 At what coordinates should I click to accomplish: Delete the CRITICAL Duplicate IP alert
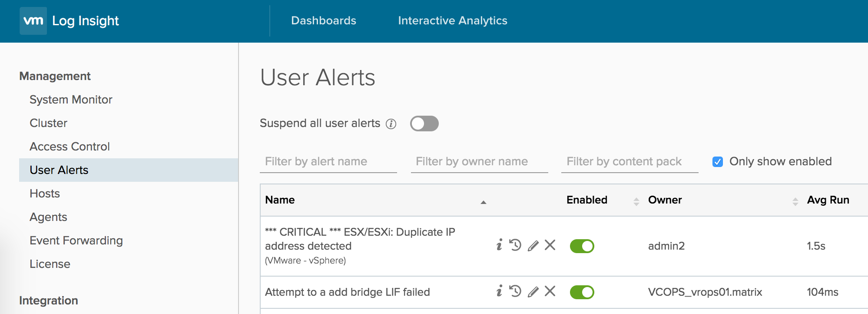[550, 245]
